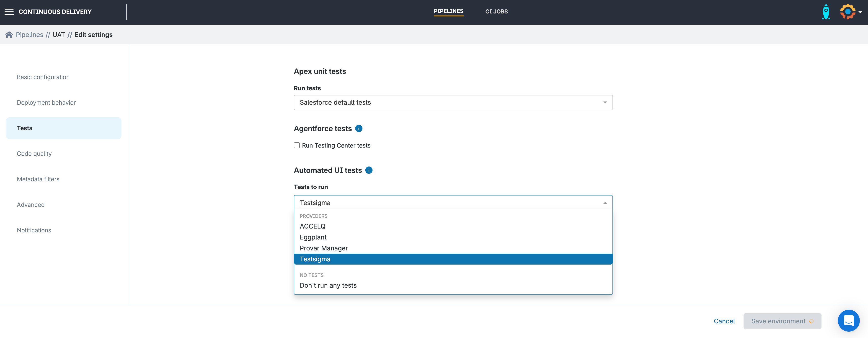Click the Cancel link
Image resolution: width=868 pixels, height=338 pixels.
click(x=724, y=321)
